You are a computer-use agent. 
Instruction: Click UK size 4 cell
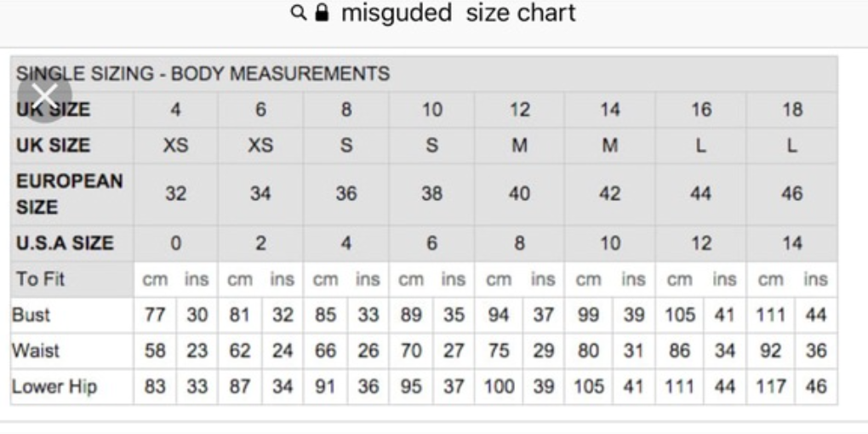[175, 110]
